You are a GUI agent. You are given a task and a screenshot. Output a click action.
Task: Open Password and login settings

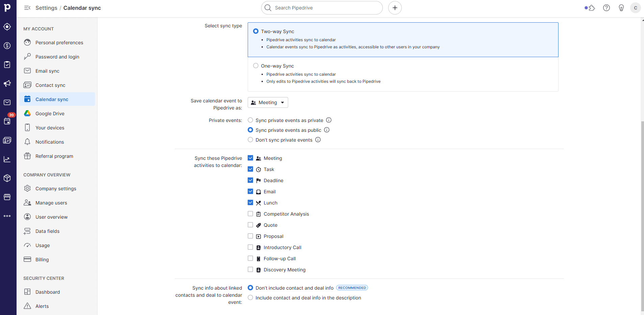[57, 57]
